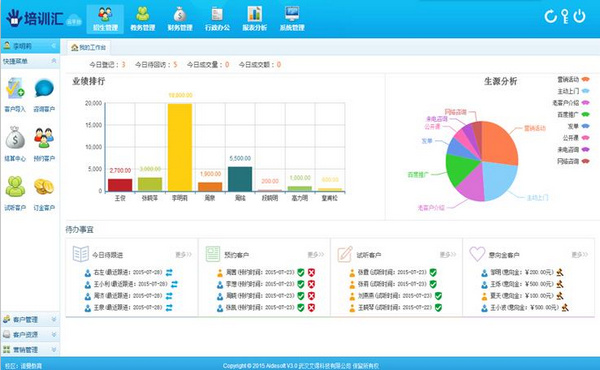Click the 意向金客户 heart icon

tap(477, 254)
